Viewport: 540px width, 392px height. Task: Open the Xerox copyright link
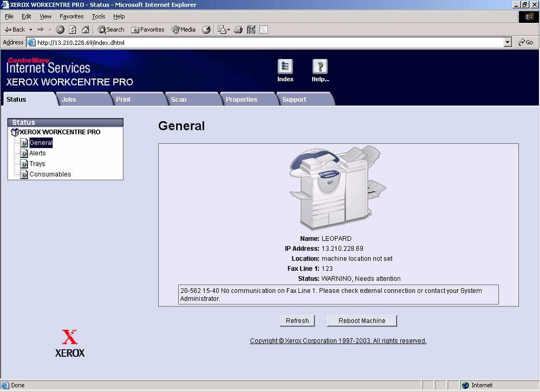coord(338,341)
